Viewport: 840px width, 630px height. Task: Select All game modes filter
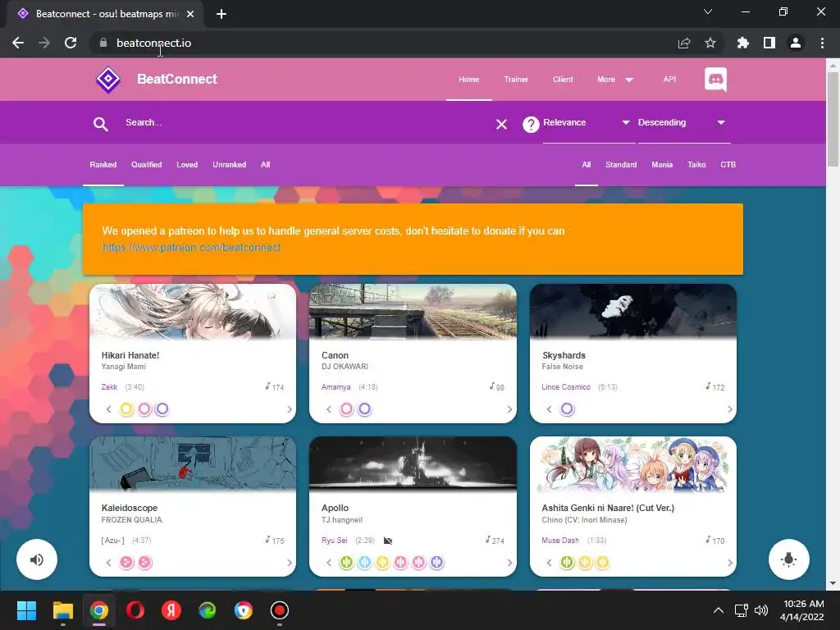click(x=586, y=164)
